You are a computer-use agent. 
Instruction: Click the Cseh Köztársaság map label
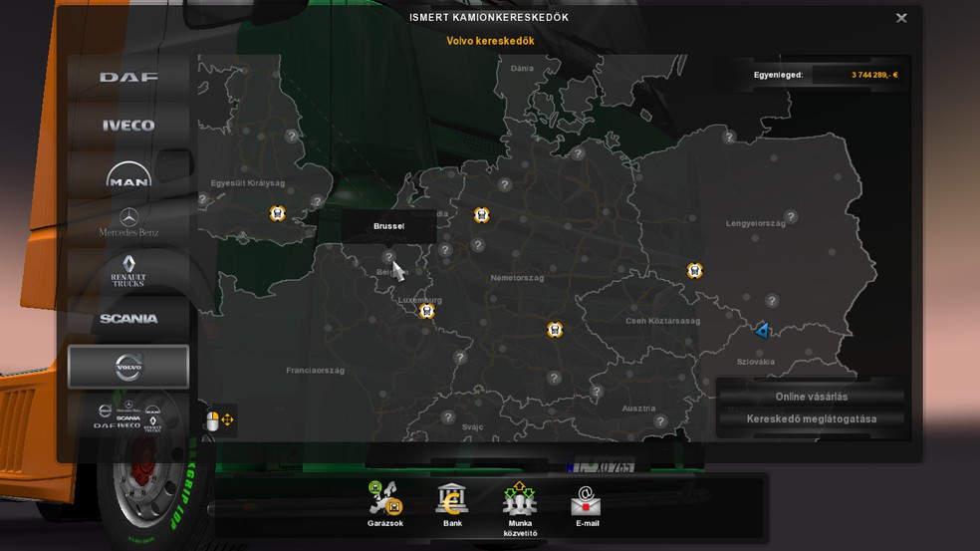click(662, 321)
